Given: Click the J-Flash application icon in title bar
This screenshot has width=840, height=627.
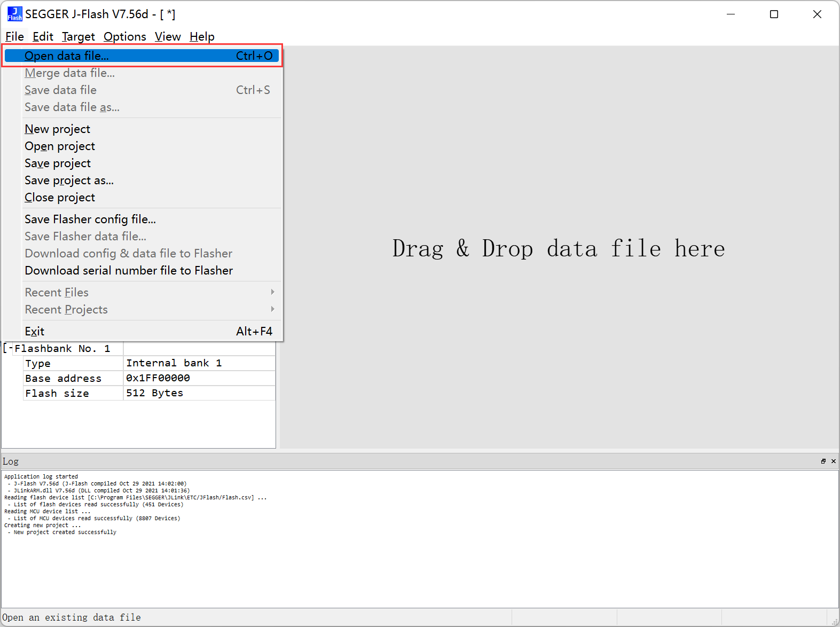Looking at the screenshot, I should 14,14.
